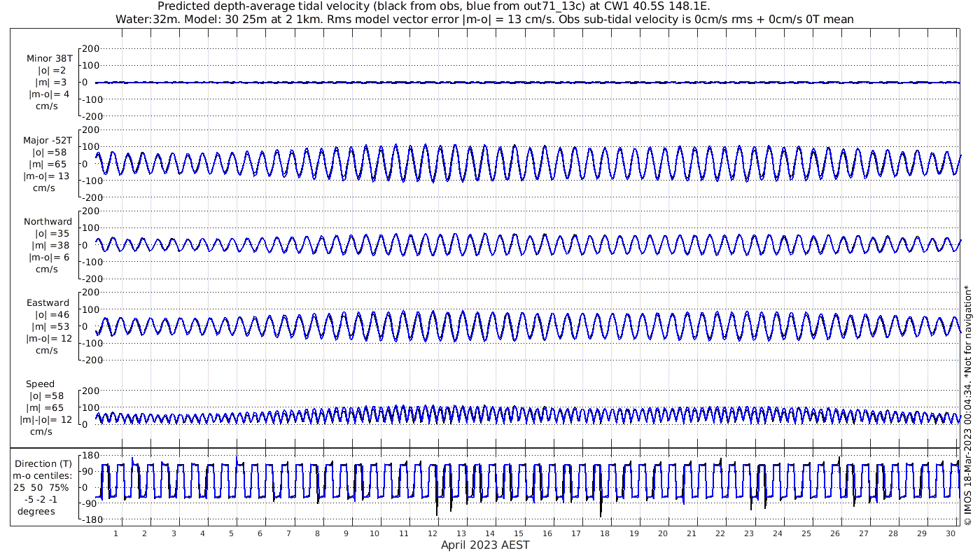Click x-axis day label '18'
This screenshot has height=560, width=980.
click(x=605, y=533)
